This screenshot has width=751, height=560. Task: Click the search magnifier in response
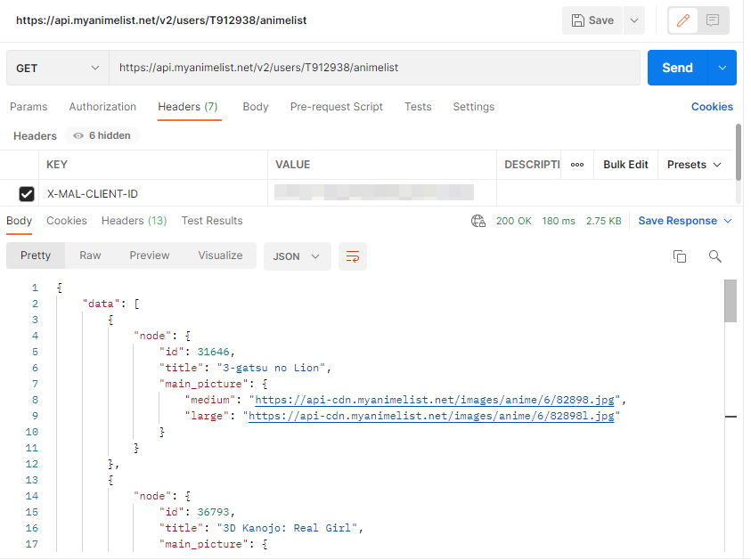click(x=714, y=256)
